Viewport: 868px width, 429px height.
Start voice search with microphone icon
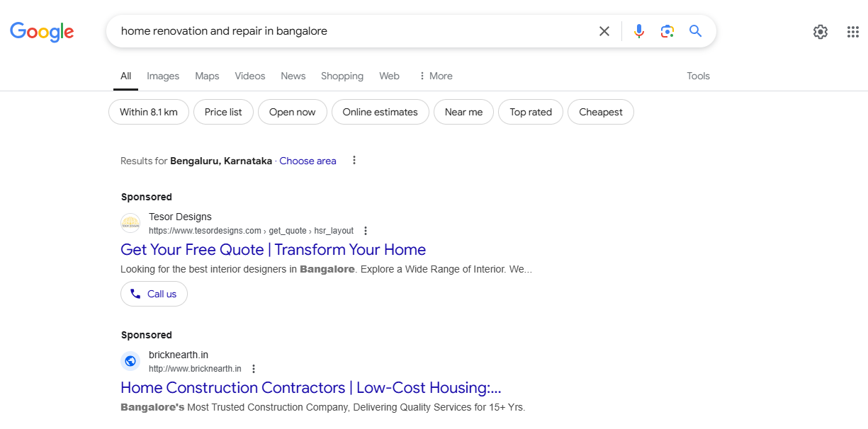639,31
